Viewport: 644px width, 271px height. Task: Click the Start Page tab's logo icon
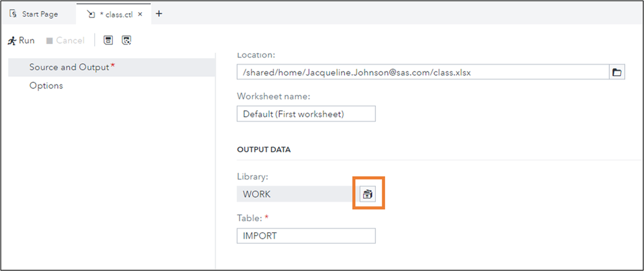pyautogui.click(x=14, y=14)
